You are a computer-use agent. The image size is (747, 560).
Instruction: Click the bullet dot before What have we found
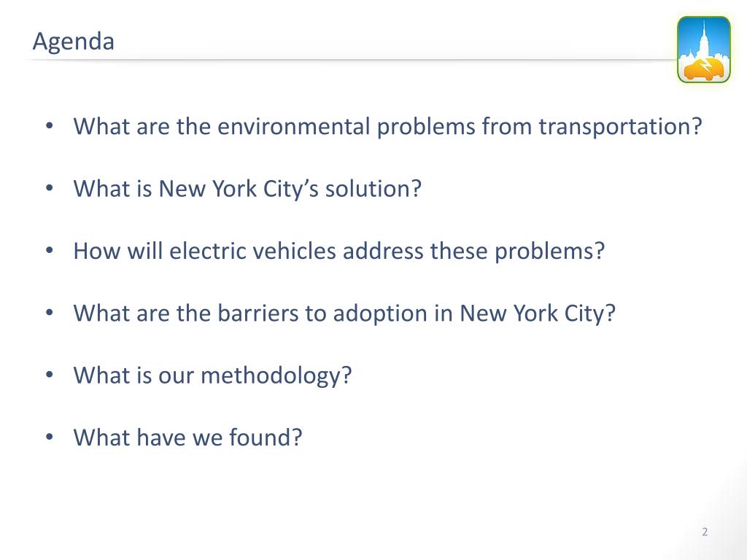tap(49, 437)
